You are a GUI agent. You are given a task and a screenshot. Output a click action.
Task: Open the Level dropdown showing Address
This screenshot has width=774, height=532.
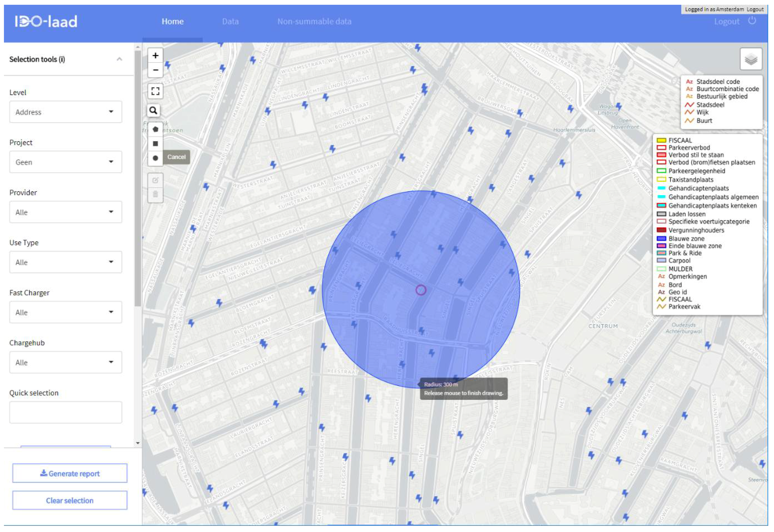pos(66,112)
